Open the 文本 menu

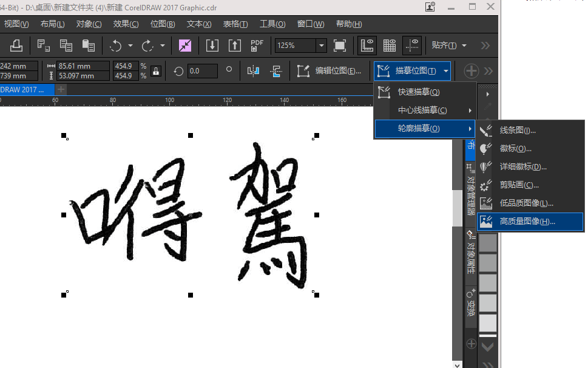(199, 24)
